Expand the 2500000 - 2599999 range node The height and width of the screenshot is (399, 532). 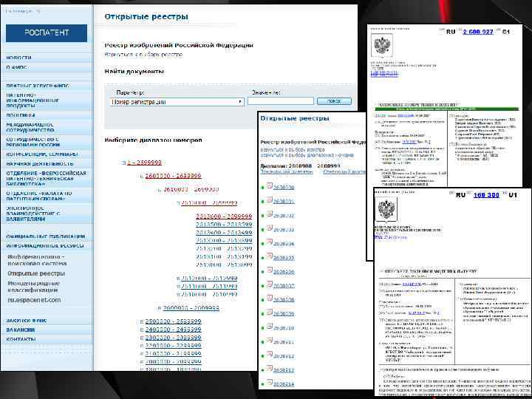point(142,321)
